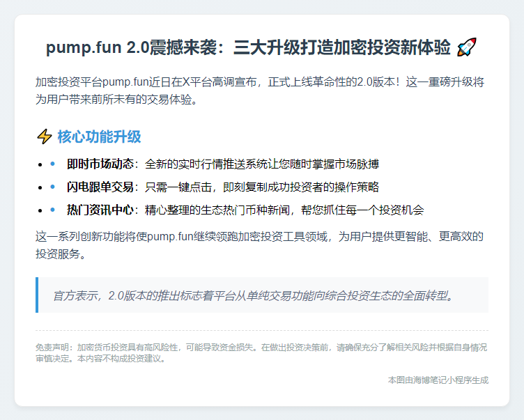Click the headline pump.fun 2.0震撼来袭
Viewport: 524px width, 420px height.
click(131, 47)
